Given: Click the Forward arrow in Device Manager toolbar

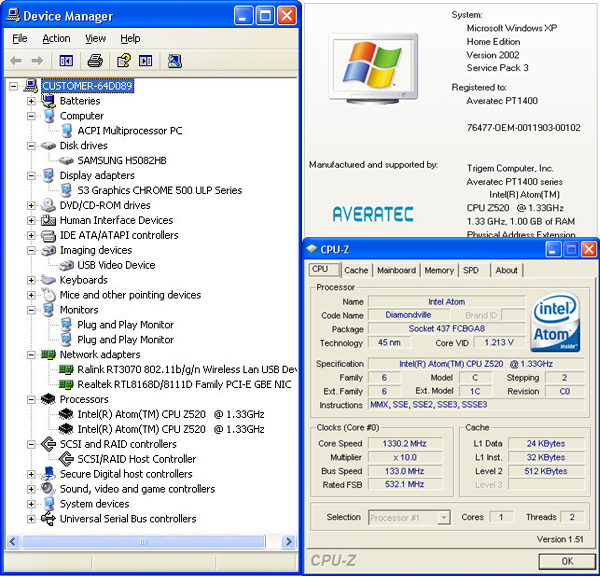Looking at the screenshot, I should [x=37, y=60].
